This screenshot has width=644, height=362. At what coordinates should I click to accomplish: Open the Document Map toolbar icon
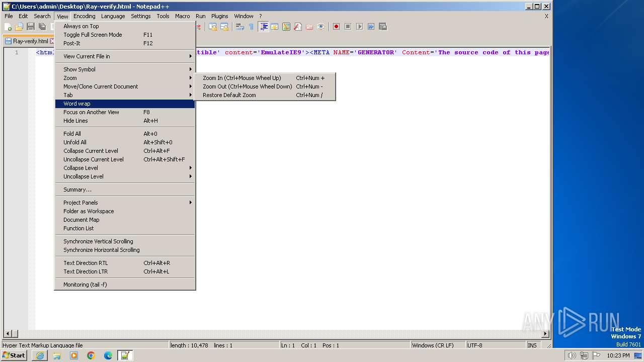point(286,27)
